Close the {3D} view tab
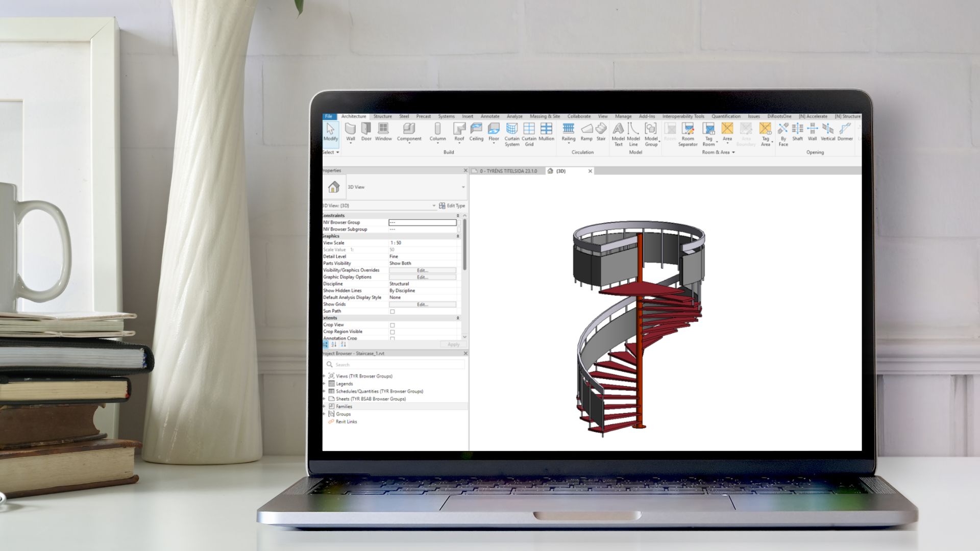 (590, 171)
